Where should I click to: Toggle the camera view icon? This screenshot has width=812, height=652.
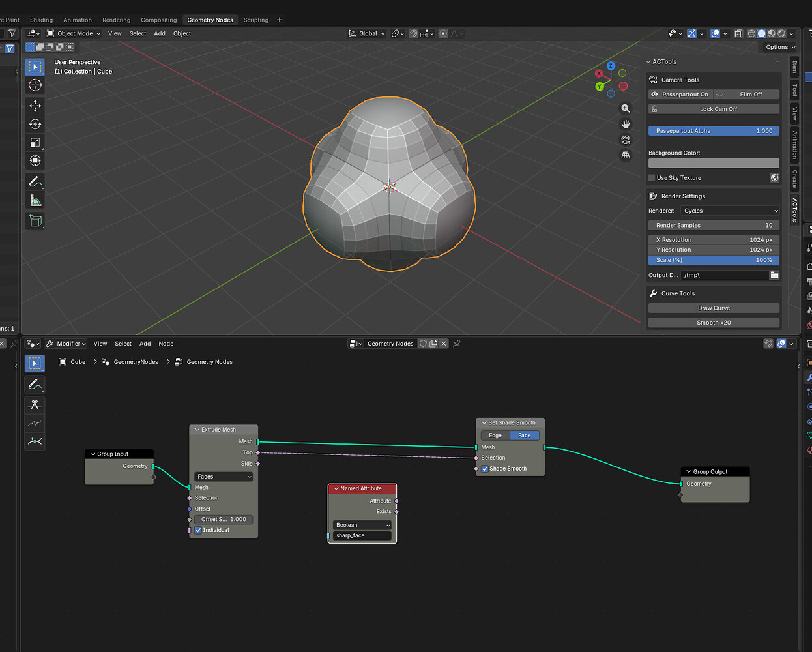coord(626,140)
